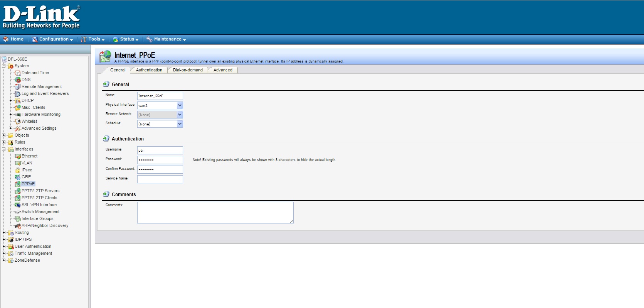Click the Misc. Clients icon

[18, 108]
